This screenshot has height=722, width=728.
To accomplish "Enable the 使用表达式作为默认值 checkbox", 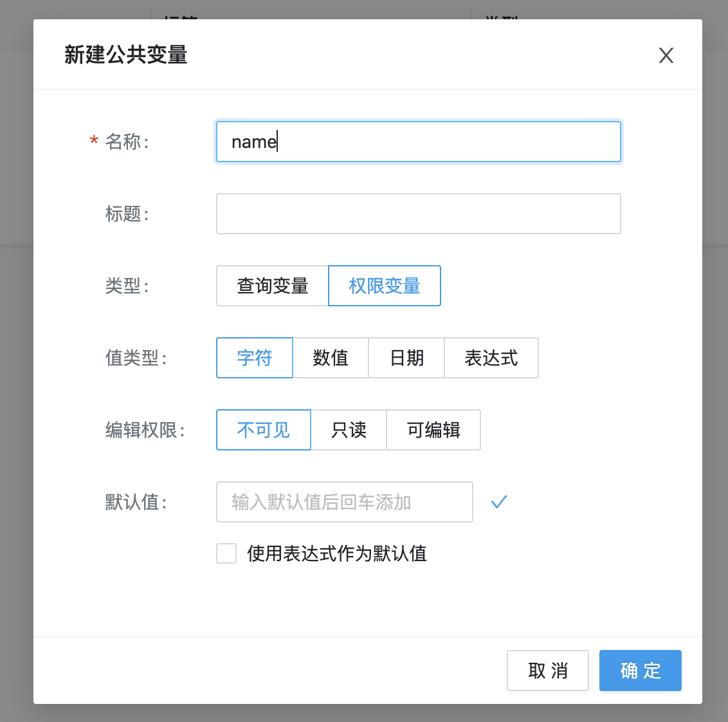I will click(x=226, y=553).
